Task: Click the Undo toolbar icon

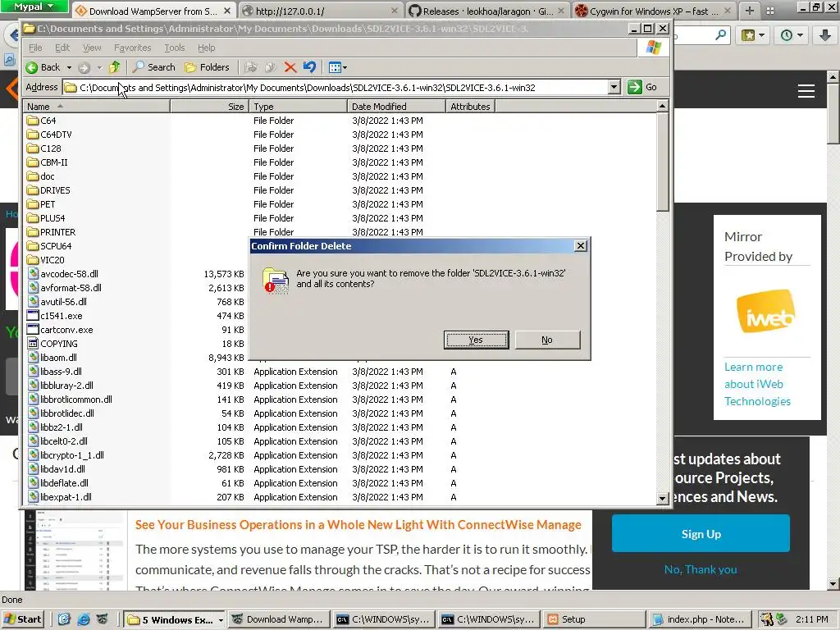Action: click(x=309, y=67)
